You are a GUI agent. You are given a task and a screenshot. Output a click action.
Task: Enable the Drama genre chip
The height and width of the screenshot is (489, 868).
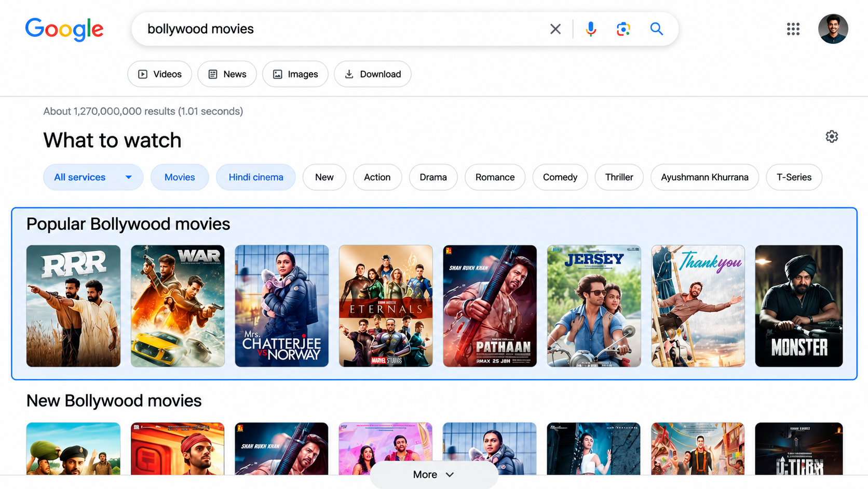click(433, 177)
